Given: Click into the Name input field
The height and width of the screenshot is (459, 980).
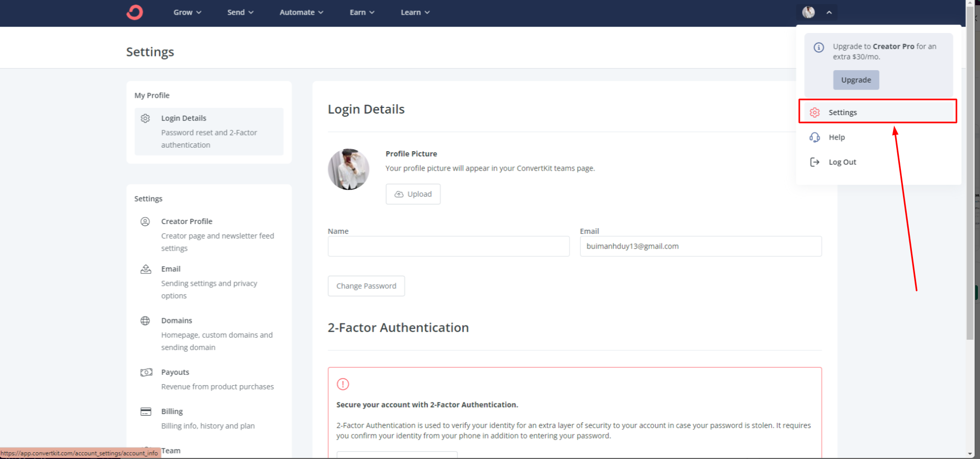Looking at the screenshot, I should [x=448, y=246].
